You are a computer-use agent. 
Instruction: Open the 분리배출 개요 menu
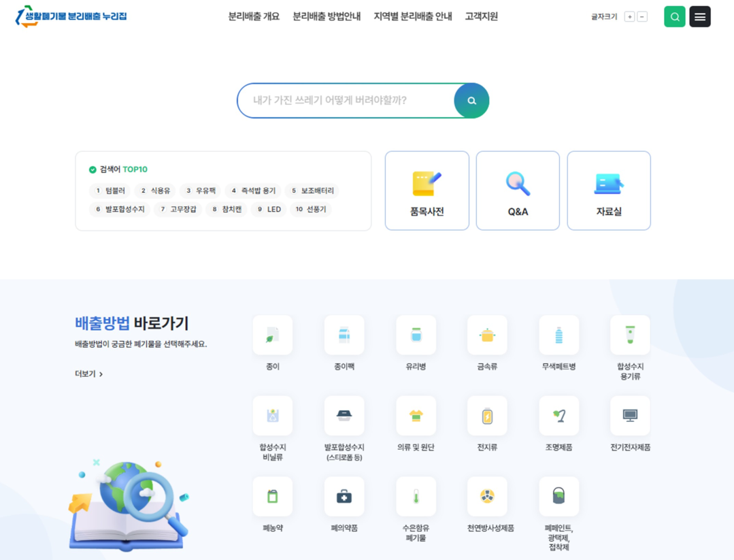(254, 16)
